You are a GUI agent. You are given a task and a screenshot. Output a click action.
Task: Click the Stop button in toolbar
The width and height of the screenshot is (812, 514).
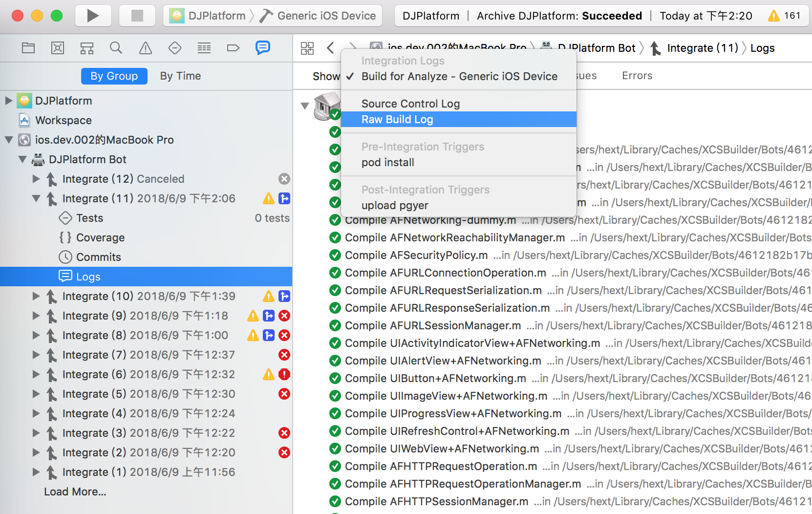pyautogui.click(x=137, y=16)
